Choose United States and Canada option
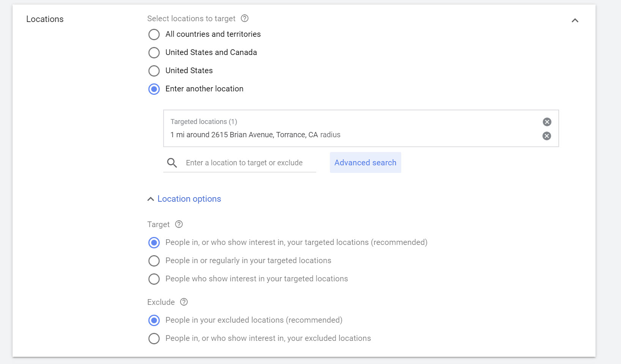This screenshot has height=364, width=621. point(154,53)
